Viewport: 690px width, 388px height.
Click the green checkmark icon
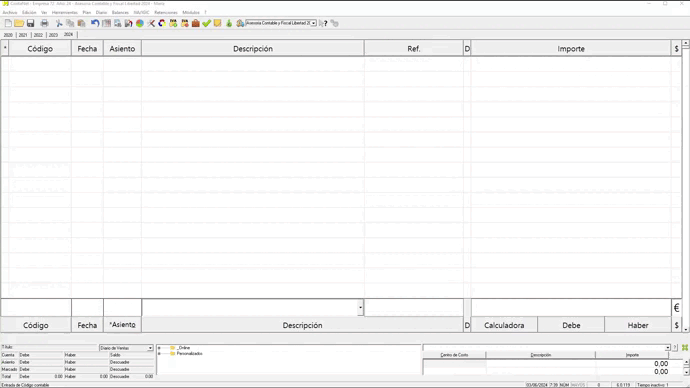[x=206, y=23]
